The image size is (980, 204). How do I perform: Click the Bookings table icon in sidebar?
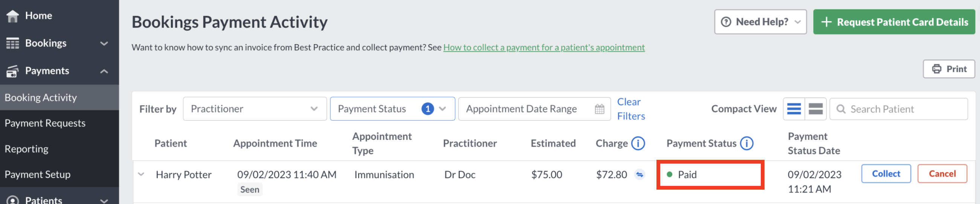tap(12, 43)
